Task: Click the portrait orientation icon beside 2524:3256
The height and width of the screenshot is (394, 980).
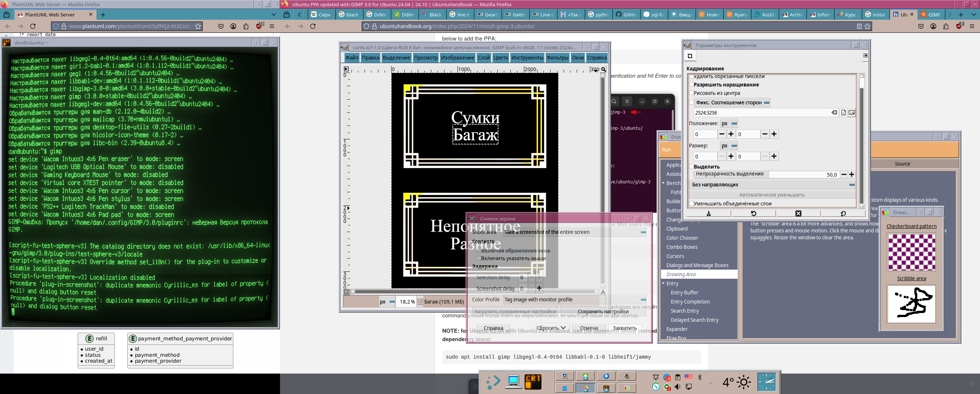Action: 843,113
